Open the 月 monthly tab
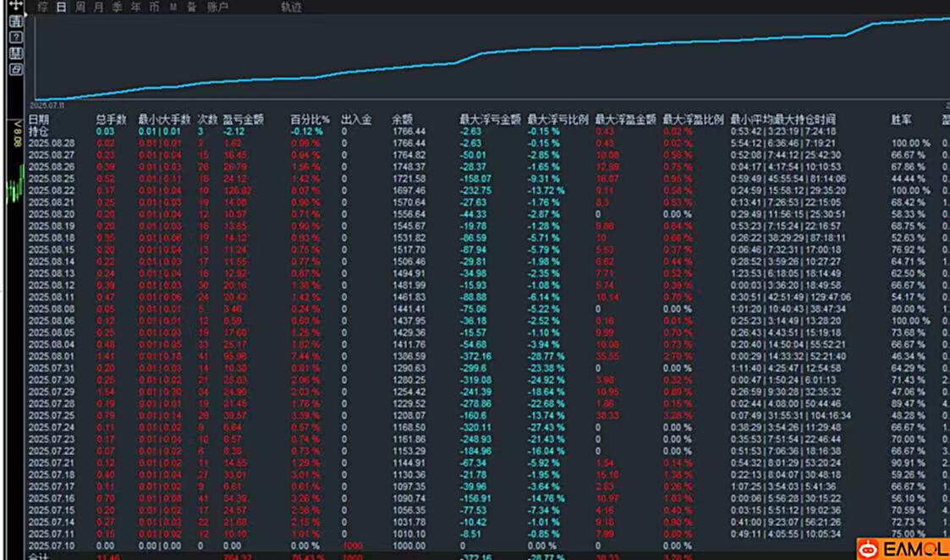950x560 pixels. [x=99, y=8]
